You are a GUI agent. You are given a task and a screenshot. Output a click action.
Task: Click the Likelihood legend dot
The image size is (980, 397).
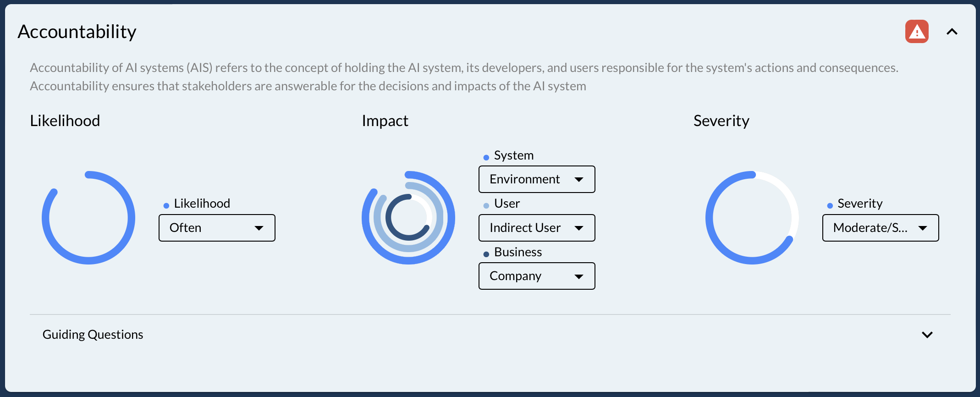tap(166, 204)
